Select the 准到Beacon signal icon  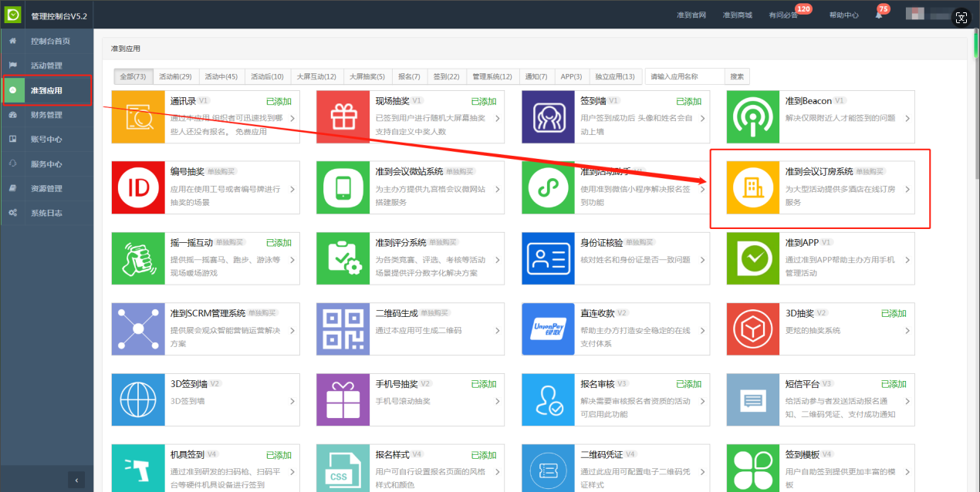(x=753, y=116)
